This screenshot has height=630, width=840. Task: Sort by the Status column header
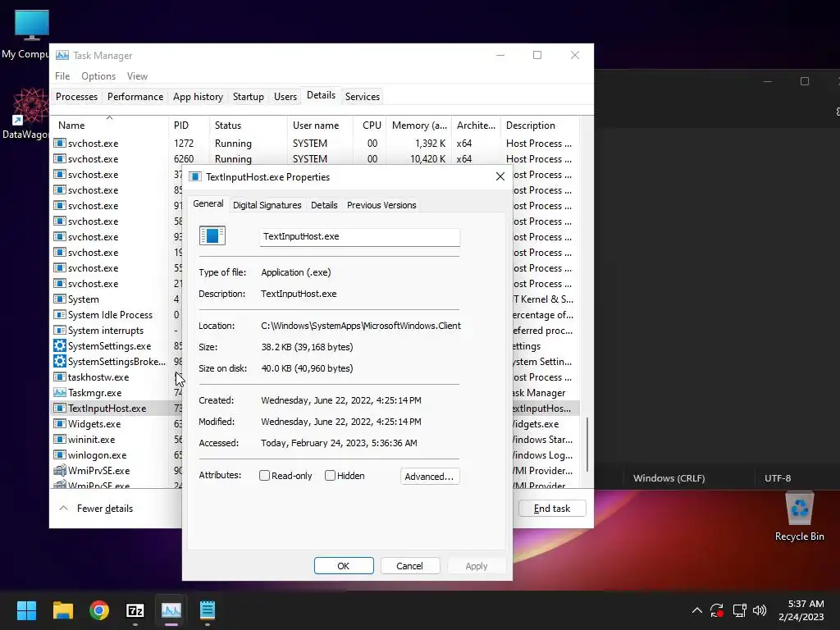pyautogui.click(x=249, y=126)
